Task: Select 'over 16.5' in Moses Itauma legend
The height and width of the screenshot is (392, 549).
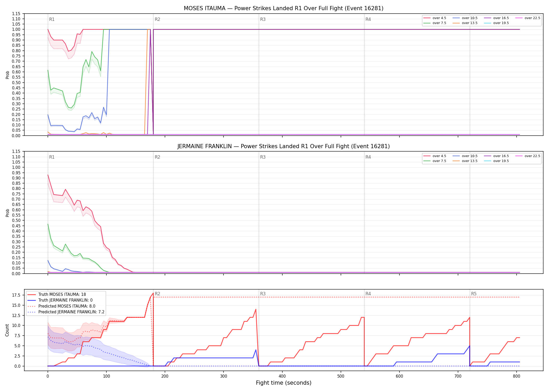Action: pos(496,18)
